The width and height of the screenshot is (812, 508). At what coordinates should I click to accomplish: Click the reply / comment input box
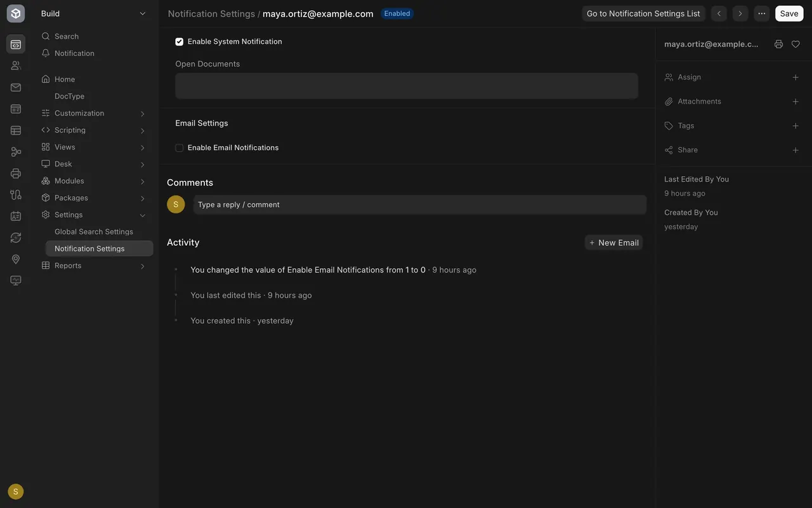tap(419, 204)
